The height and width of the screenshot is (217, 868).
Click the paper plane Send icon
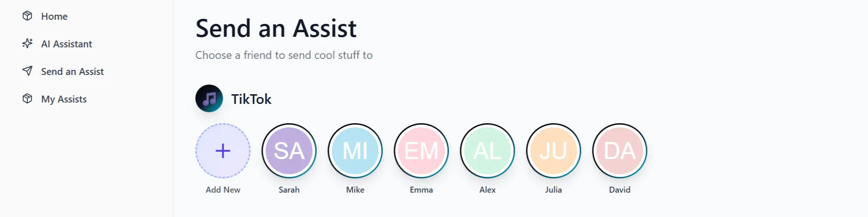pos(28,71)
